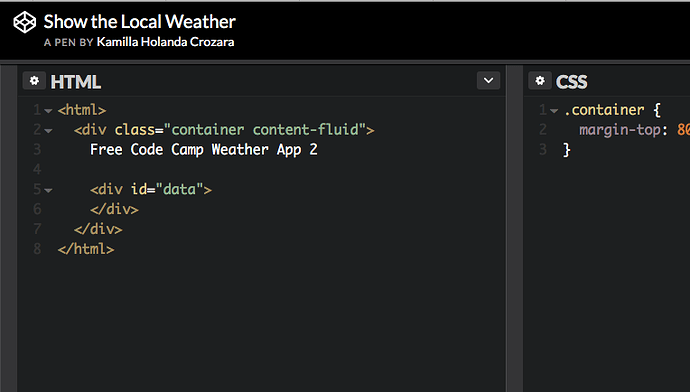
Task: Click line number 8 in HTML editor
Action: [x=37, y=249]
